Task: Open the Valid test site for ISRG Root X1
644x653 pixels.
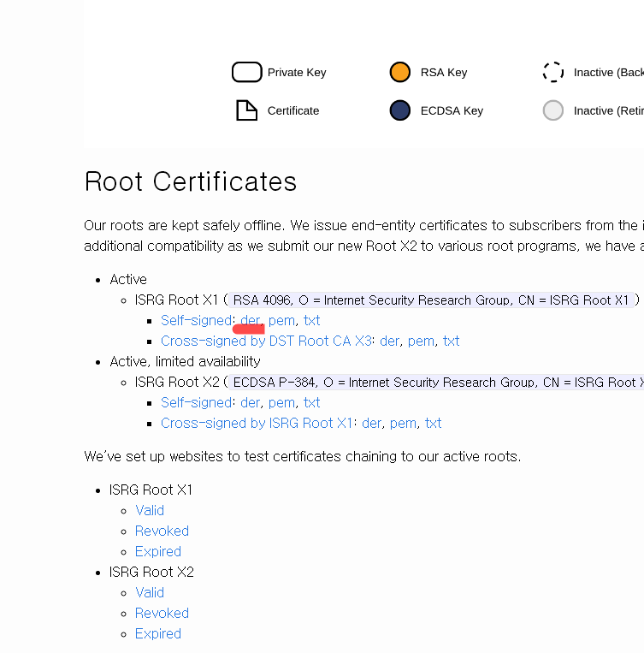Action: pyautogui.click(x=150, y=510)
